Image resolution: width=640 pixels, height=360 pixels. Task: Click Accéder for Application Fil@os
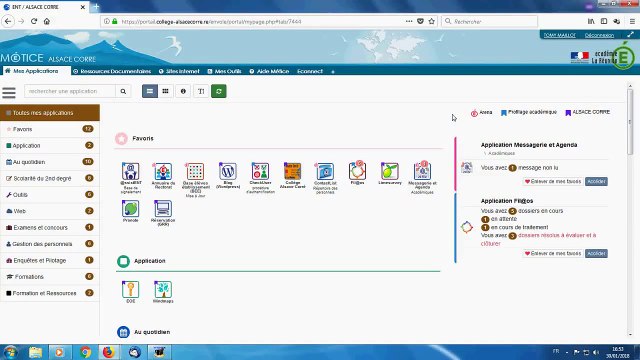coord(596,253)
